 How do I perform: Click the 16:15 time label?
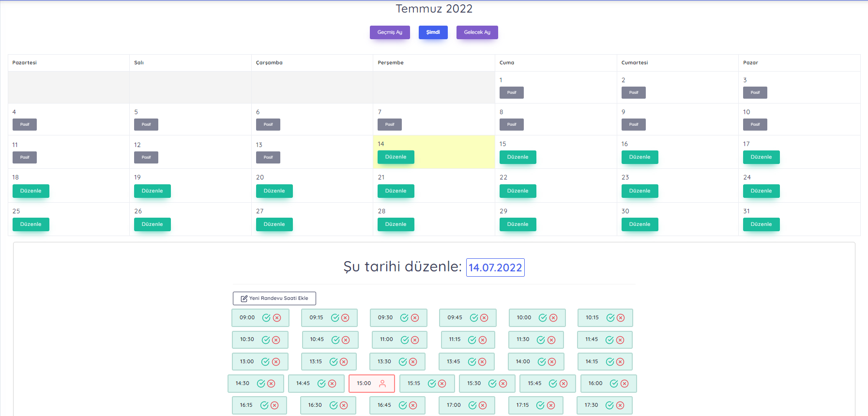point(246,405)
